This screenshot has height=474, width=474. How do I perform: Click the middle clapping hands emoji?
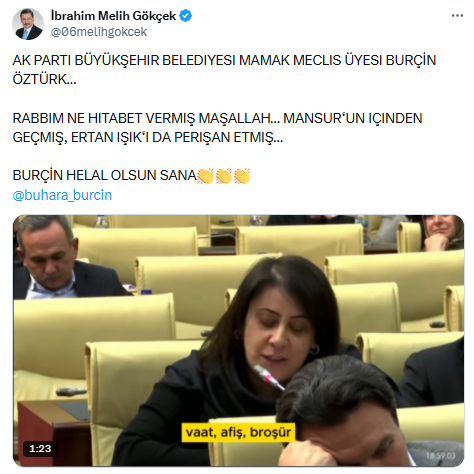click(x=224, y=176)
